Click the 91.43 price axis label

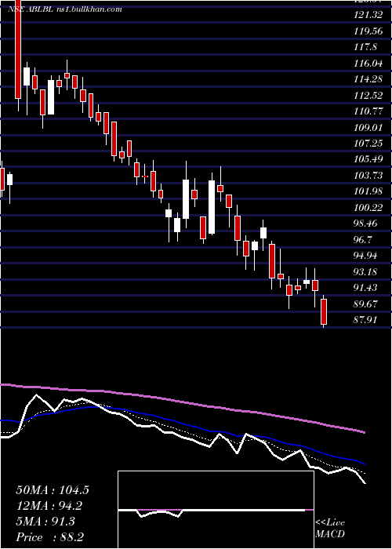pos(365,288)
